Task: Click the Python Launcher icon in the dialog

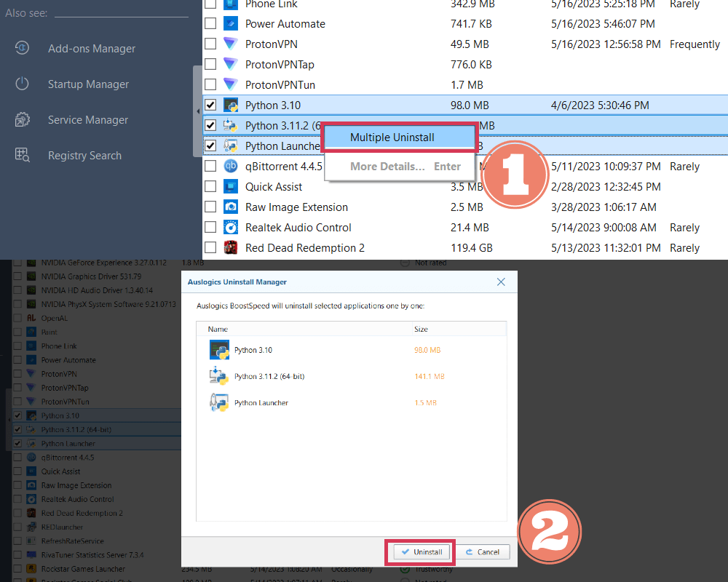Action: 220,402
